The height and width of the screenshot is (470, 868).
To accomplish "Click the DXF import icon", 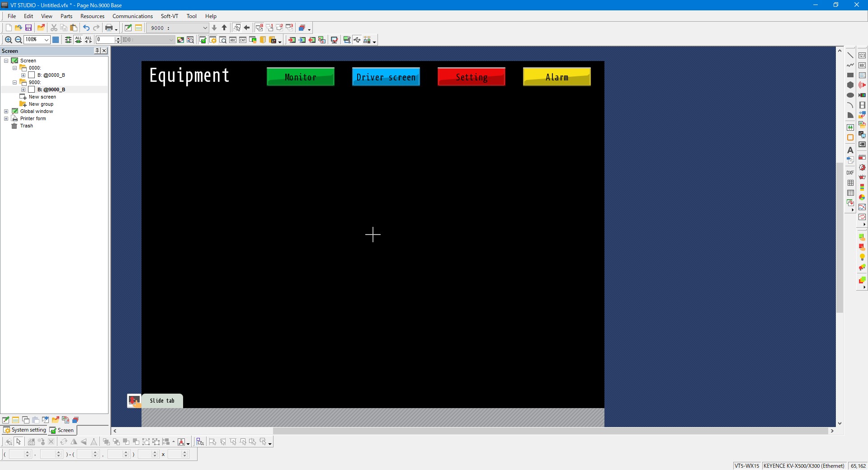I will click(850, 173).
